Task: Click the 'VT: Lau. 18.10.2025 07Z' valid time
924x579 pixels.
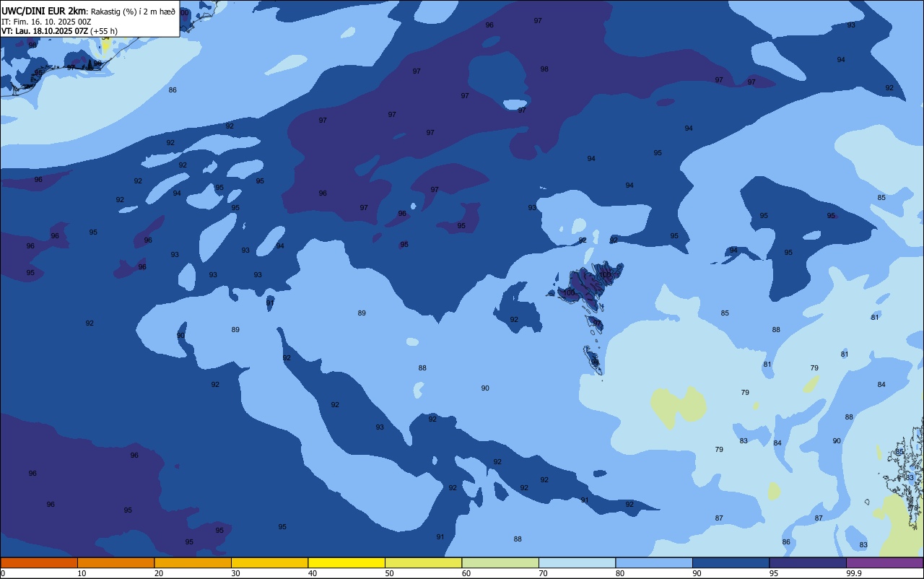Action: 45,31
